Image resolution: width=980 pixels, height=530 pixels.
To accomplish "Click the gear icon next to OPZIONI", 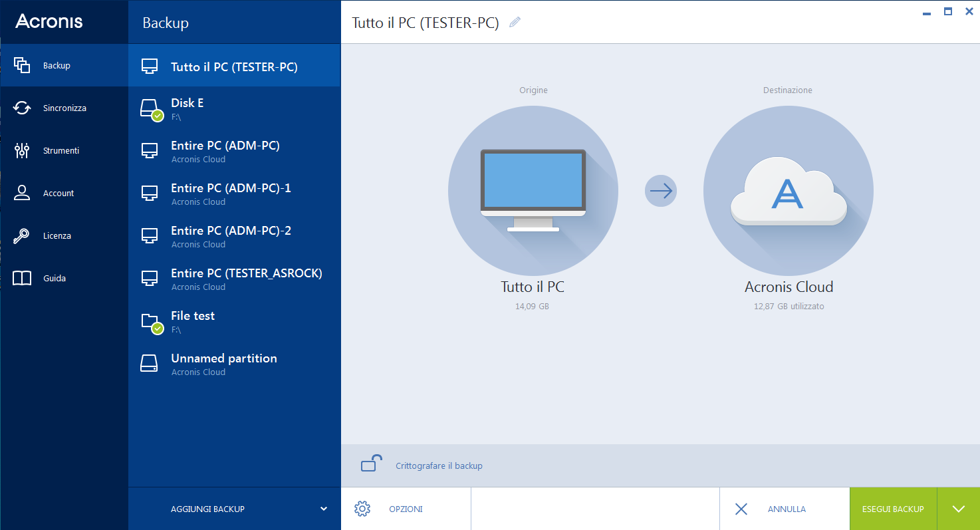I will click(362, 509).
